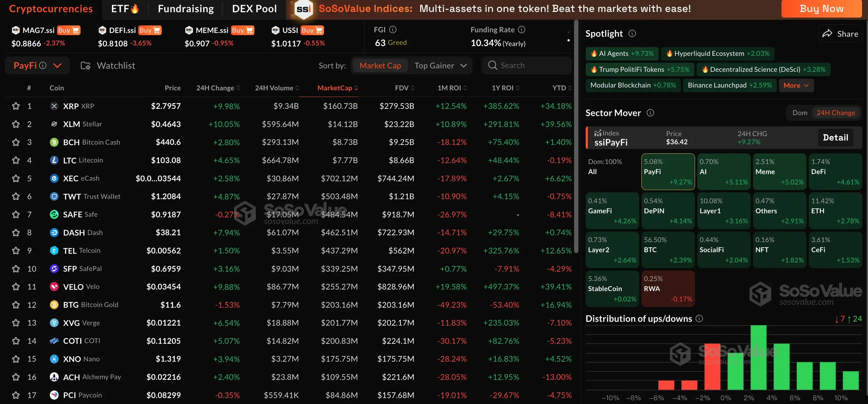Open the Top Gainer sort dropdown
This screenshot has height=404, width=868.
pyautogui.click(x=464, y=66)
